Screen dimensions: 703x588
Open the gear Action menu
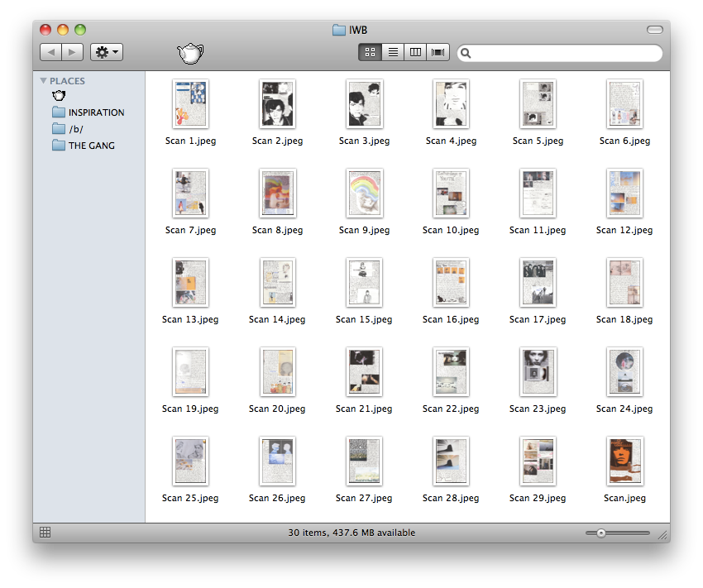107,53
